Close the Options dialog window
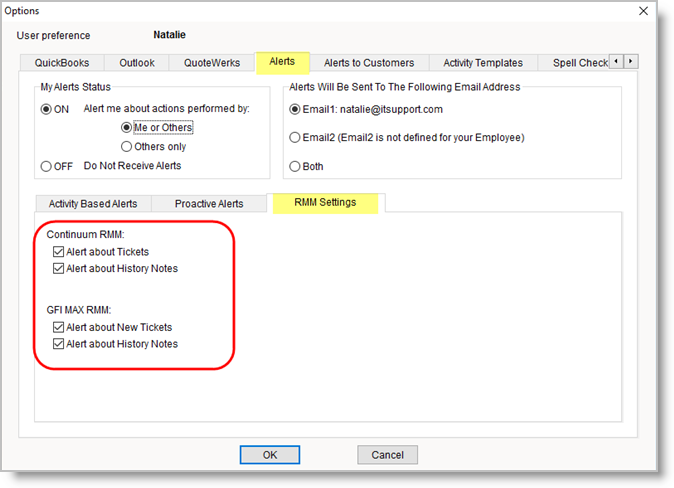 pos(642,10)
